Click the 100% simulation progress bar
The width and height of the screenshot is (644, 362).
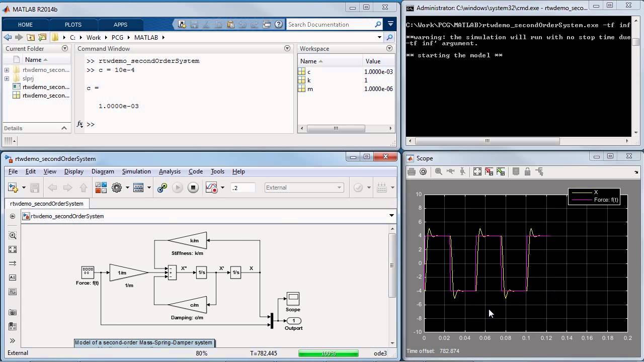pos(329,353)
